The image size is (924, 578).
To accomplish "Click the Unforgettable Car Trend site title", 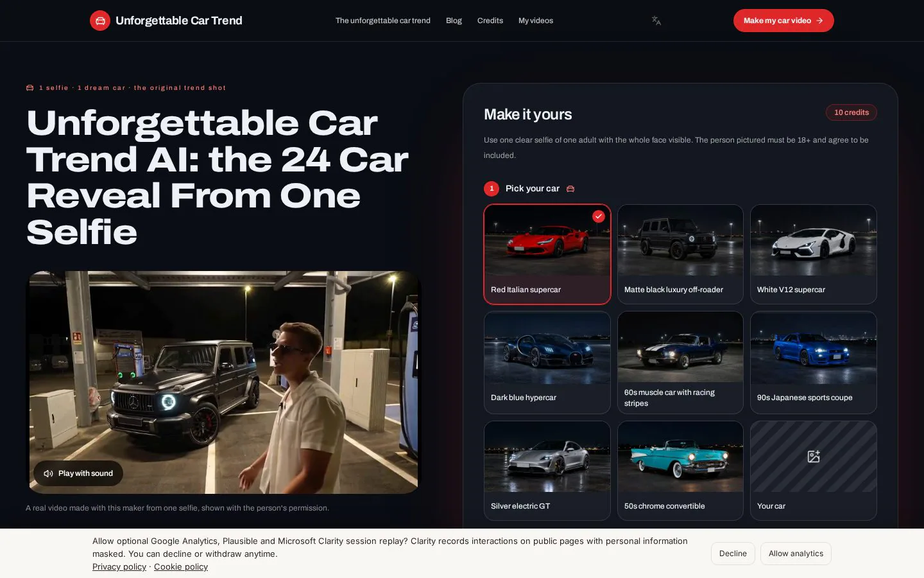I will pos(179,21).
